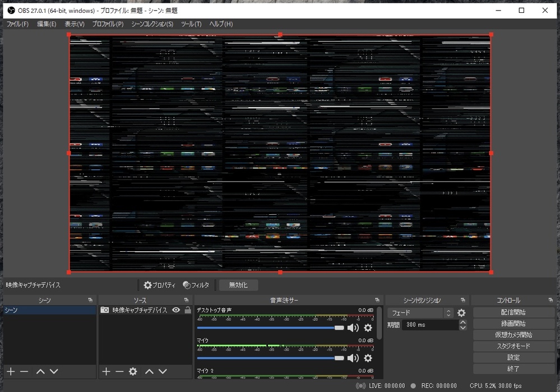Toggle visibility eye of 映像キャプチャデバイス
Viewport: 560px width, 392px height.
pyautogui.click(x=176, y=310)
